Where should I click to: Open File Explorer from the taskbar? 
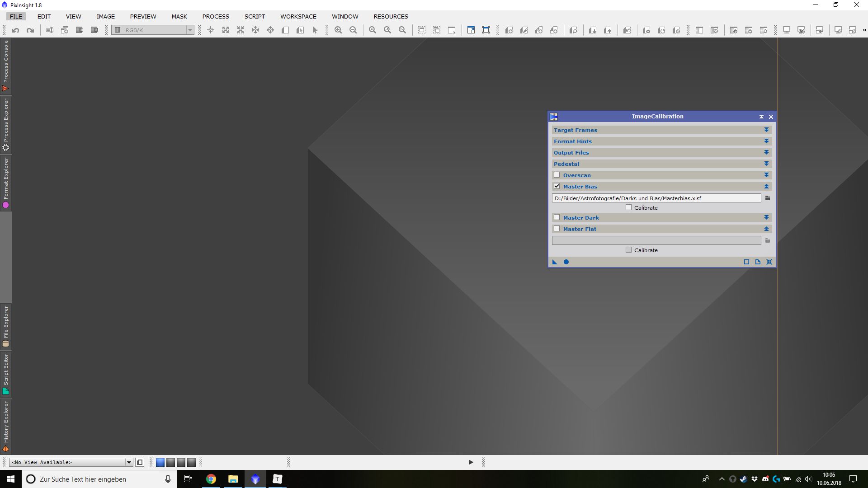point(233,479)
